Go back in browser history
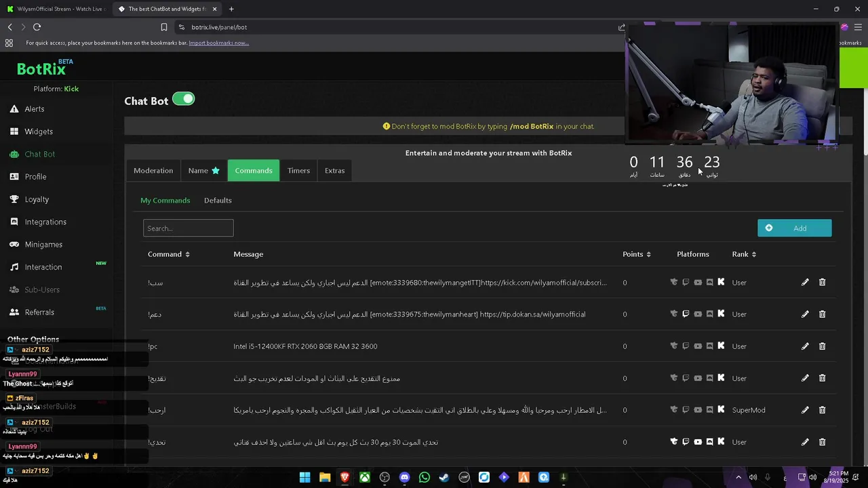The width and height of the screenshot is (868, 488). pos(9,27)
